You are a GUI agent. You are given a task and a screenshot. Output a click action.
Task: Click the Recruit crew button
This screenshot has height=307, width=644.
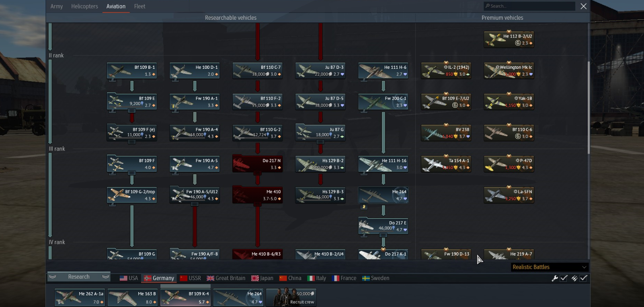291,298
